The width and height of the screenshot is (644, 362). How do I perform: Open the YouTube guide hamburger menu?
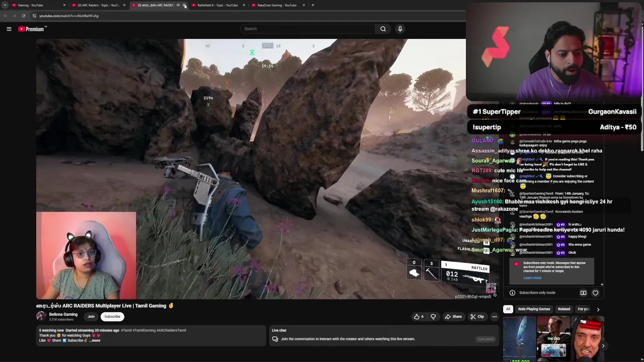[9, 29]
